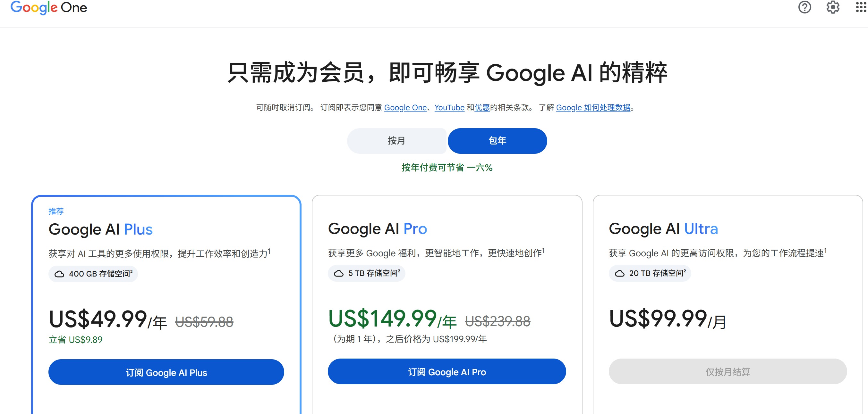Select the Google AI Plus plan heading

click(x=100, y=229)
